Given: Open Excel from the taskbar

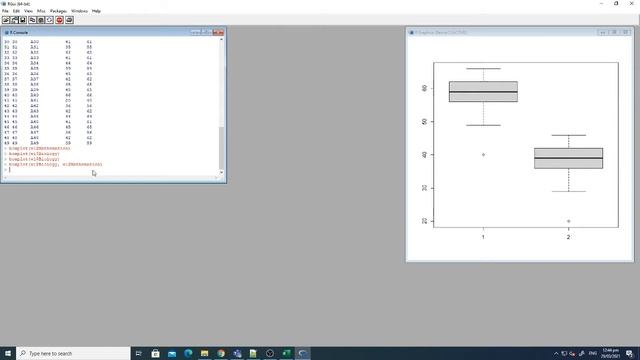Looking at the screenshot, I should click(x=286, y=353).
